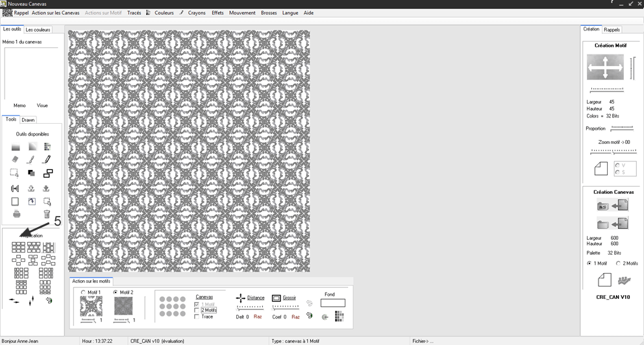The height and width of the screenshot is (345, 644).
Task: Enable the 2 Motifs checkbox under Canevas
Action: [197, 311]
